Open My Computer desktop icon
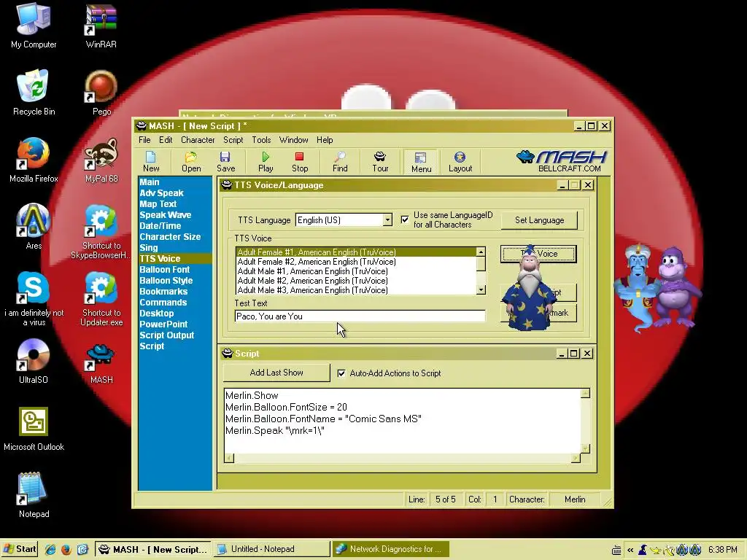The height and width of the screenshot is (560, 747). pyautogui.click(x=34, y=26)
